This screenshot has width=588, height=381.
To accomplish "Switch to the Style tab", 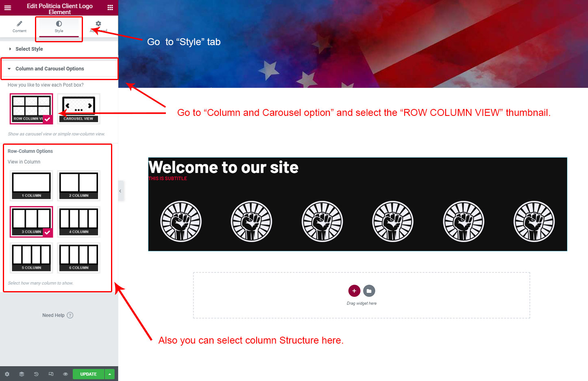I will coord(59,26).
